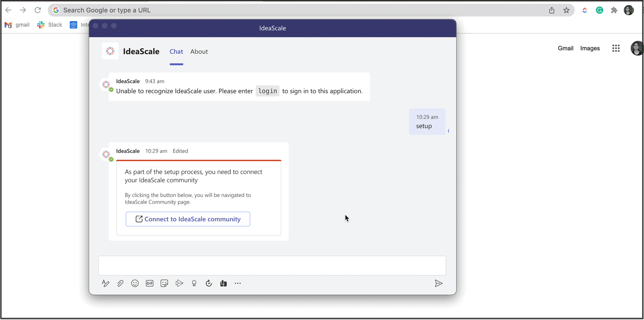
Task: Click the "IdeaScale" window title text
Action: (x=273, y=28)
